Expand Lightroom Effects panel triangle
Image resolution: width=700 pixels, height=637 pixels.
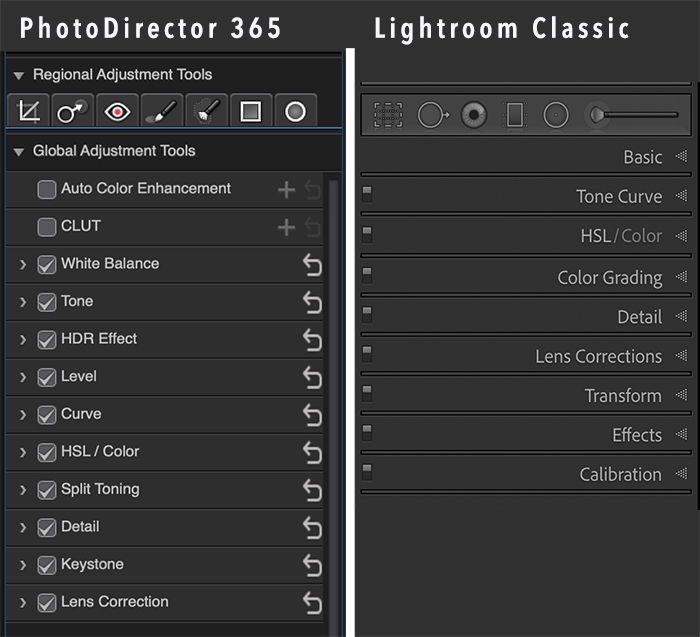[681, 434]
